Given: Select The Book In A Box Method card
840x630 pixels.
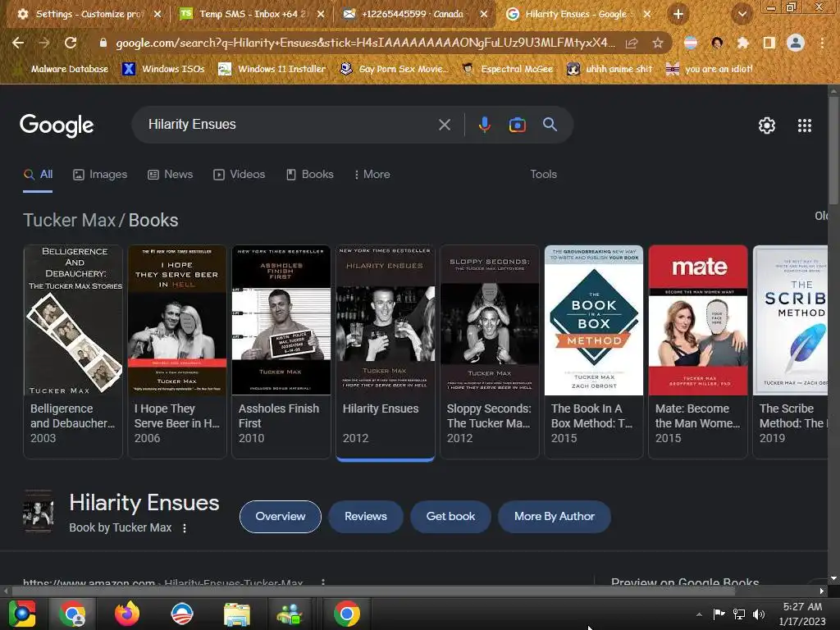Looking at the screenshot, I should pos(594,351).
